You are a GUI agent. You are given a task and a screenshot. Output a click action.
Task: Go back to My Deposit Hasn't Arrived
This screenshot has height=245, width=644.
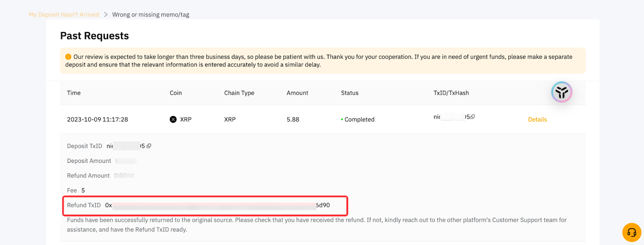pyautogui.click(x=64, y=15)
